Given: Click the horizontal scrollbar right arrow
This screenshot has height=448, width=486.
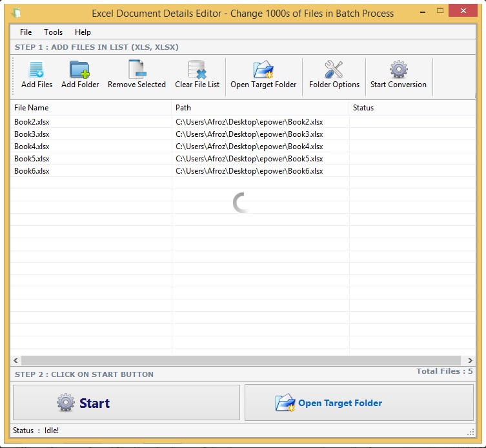Looking at the screenshot, I should pyautogui.click(x=472, y=360).
